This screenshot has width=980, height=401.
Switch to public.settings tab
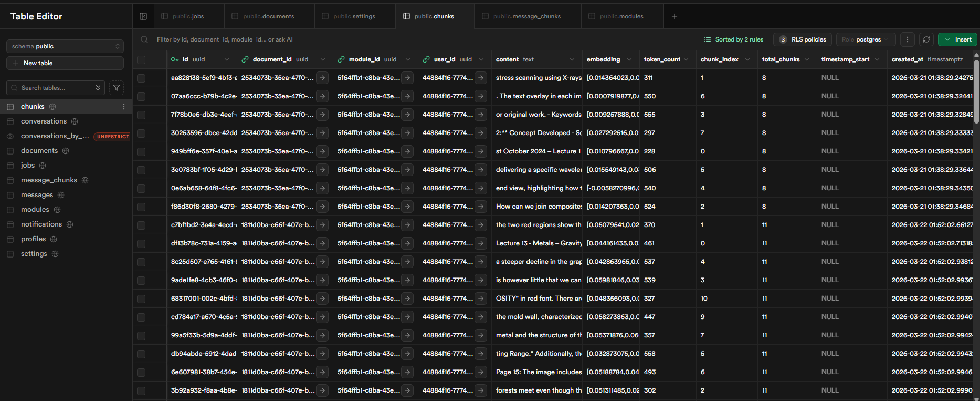[354, 16]
